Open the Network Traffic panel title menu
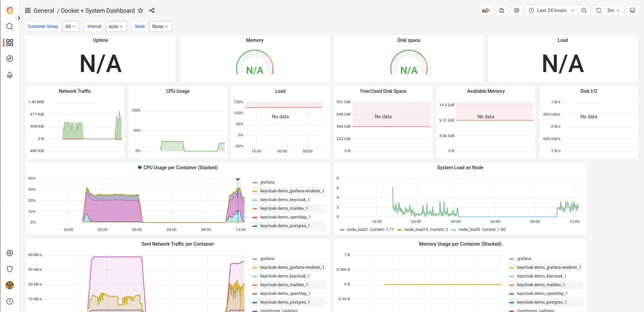This screenshot has height=312, width=644. pyautogui.click(x=75, y=91)
